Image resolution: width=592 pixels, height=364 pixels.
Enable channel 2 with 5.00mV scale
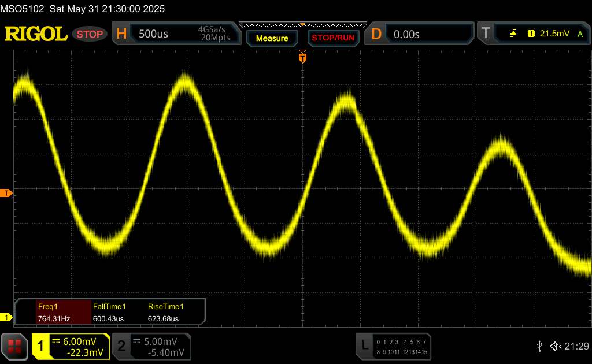click(x=151, y=347)
